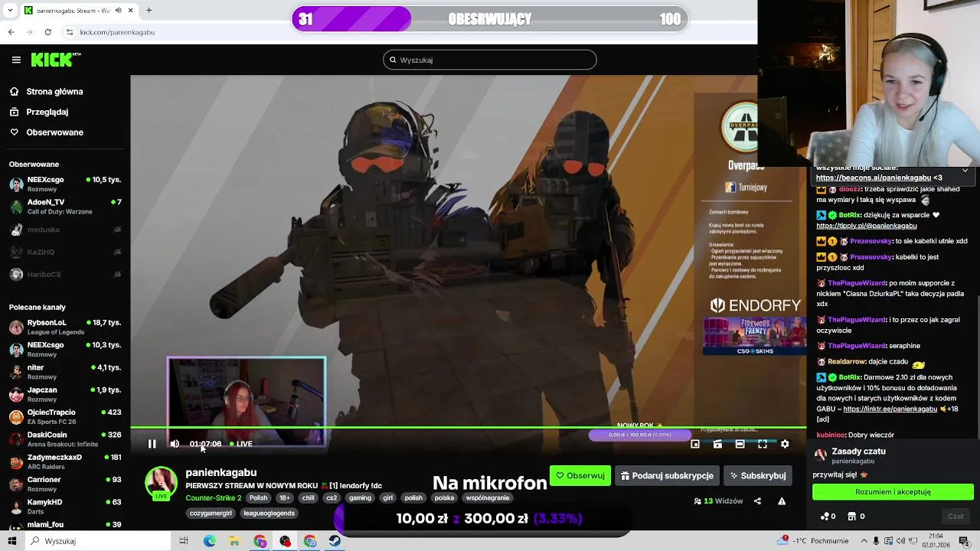
Task: Open Windows Start menu
Action: pos(11,541)
